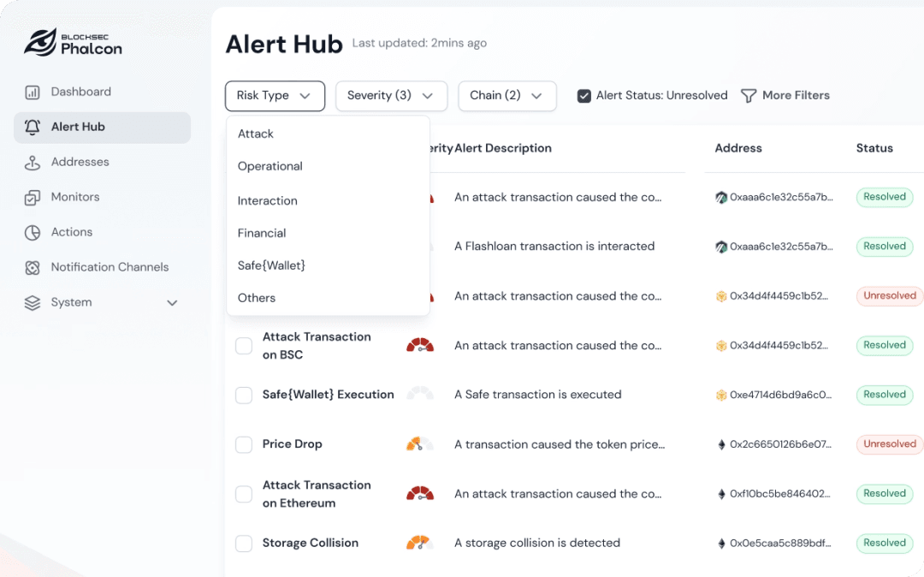
Task: Click Unresolved status badge on Price Drop
Action: [x=889, y=444]
